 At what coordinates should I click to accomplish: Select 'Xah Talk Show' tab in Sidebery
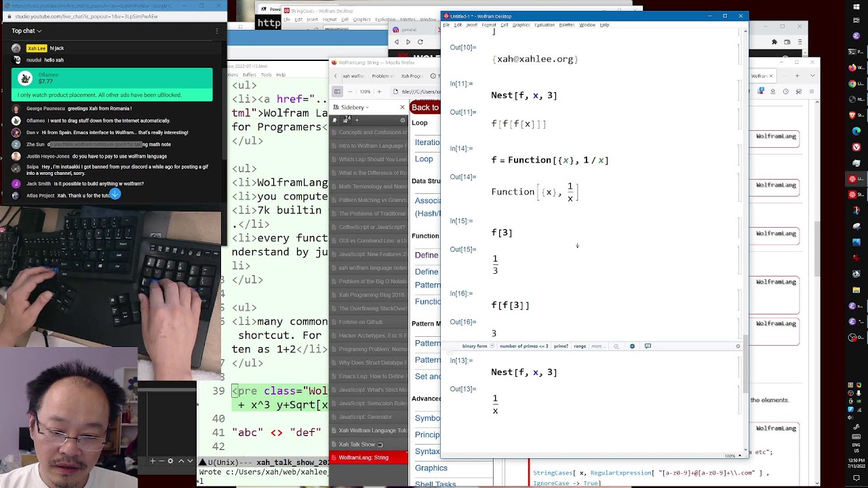pos(370,444)
